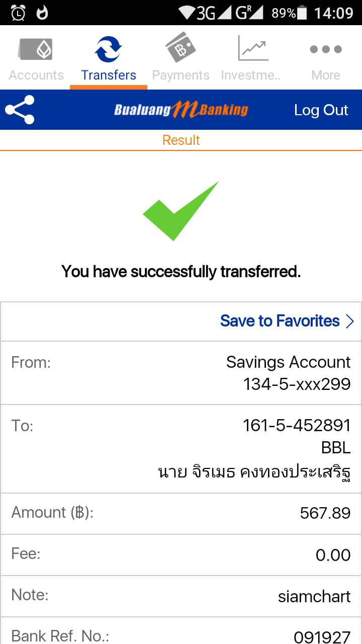
Task: Tap the alarm clock status icon
Action: [x=18, y=13]
